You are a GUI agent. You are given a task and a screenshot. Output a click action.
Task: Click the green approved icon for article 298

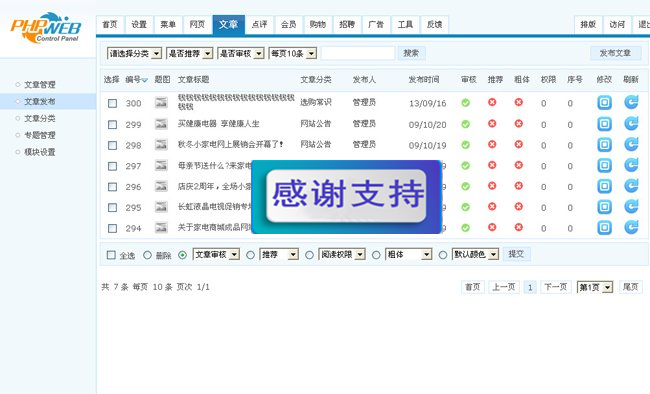pos(466,145)
